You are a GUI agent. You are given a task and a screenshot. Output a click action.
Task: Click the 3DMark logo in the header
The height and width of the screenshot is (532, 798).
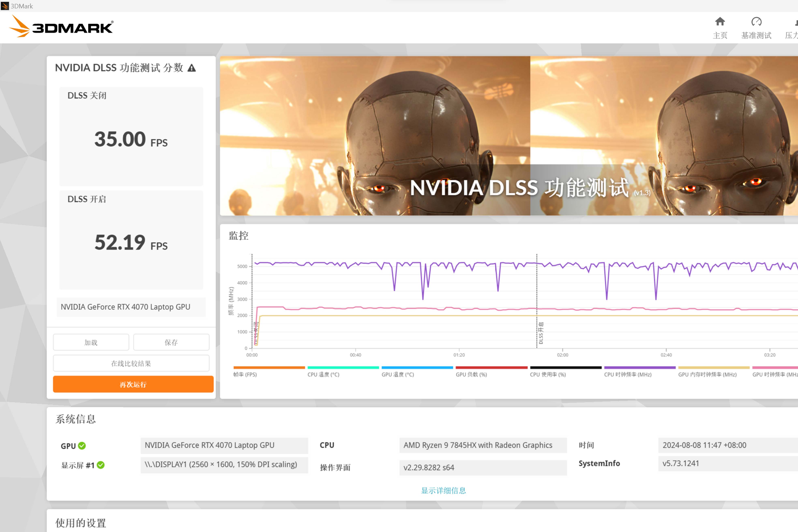click(x=61, y=27)
